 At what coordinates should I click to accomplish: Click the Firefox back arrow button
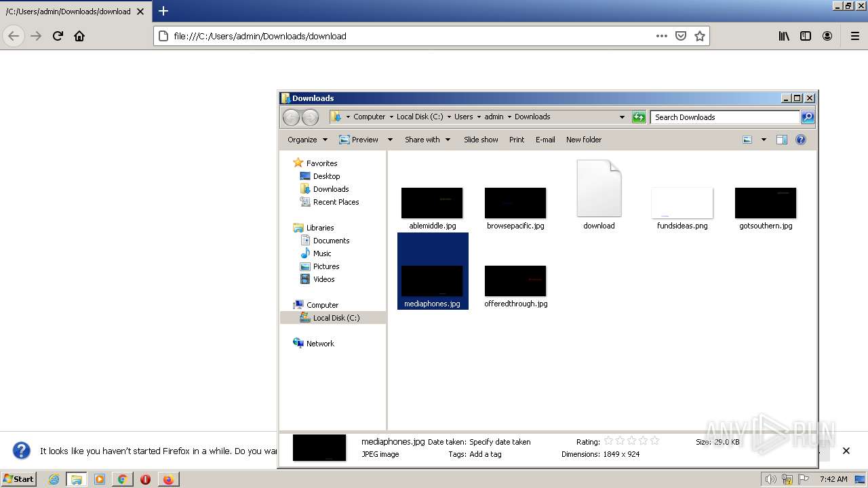(14, 36)
